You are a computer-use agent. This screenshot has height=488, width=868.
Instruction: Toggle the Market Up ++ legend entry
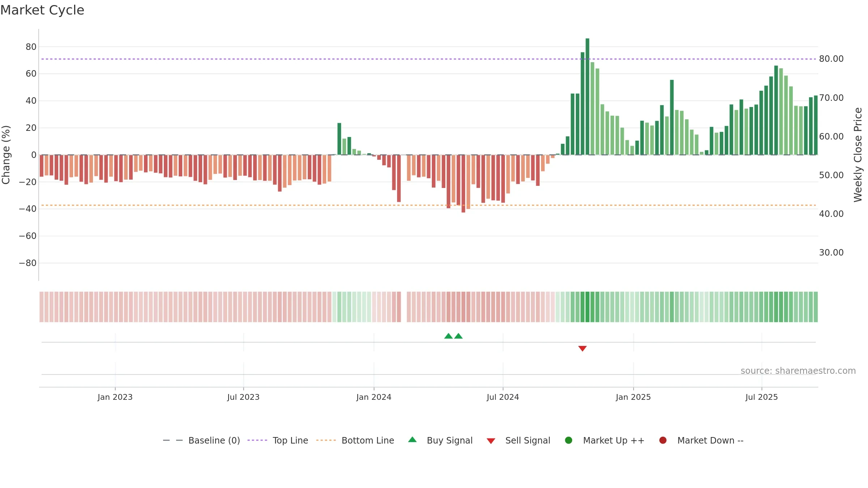pos(604,440)
